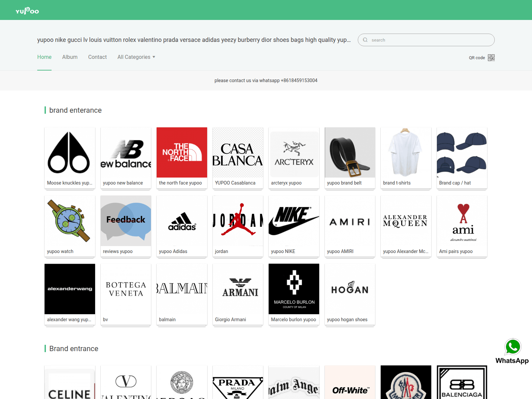The width and height of the screenshot is (532, 399).
Task: Click the 'brand t-shirts' album caption
Action: pos(397,183)
